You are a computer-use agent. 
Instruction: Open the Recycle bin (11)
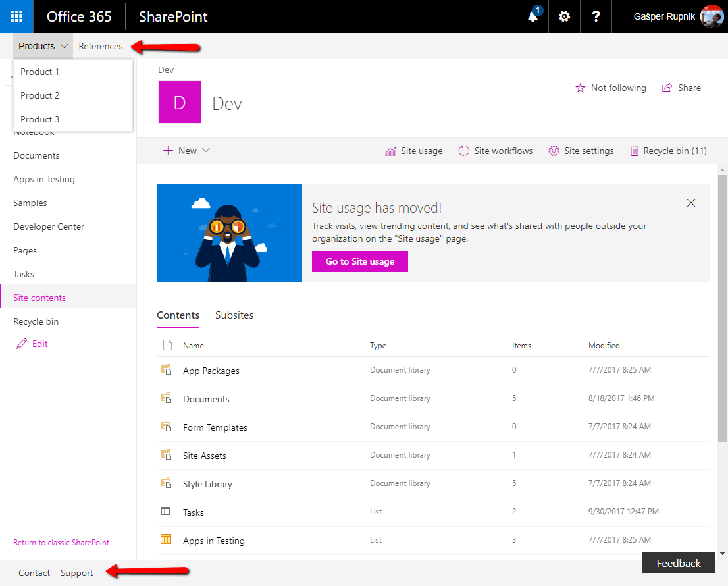[x=668, y=151]
